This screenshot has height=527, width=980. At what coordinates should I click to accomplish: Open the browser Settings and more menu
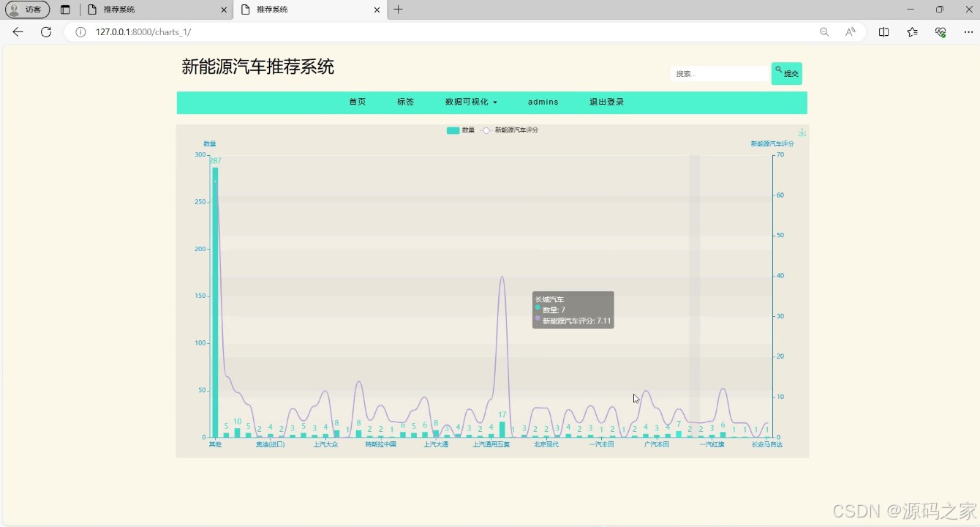[968, 32]
